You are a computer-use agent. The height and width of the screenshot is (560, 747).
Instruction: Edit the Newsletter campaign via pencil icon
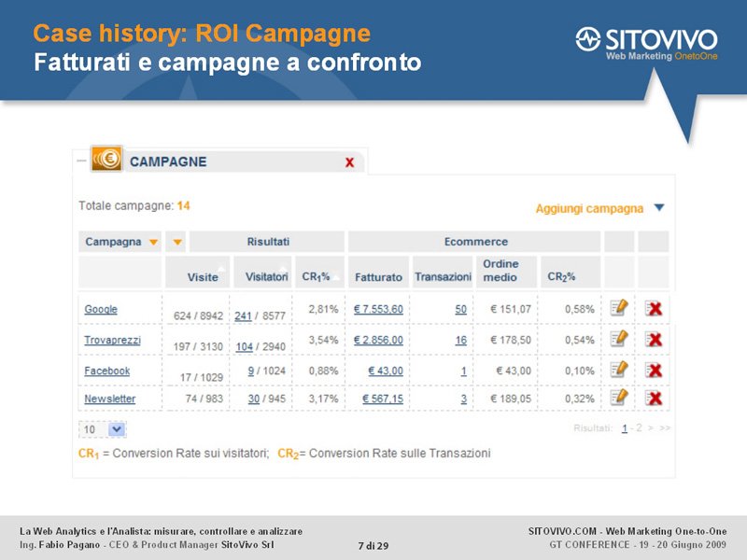click(x=619, y=397)
